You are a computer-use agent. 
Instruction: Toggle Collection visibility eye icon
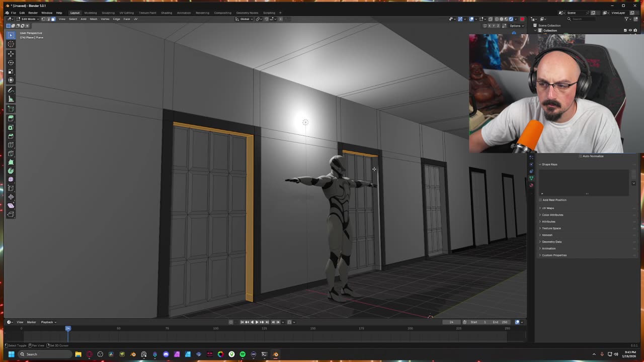click(x=630, y=30)
